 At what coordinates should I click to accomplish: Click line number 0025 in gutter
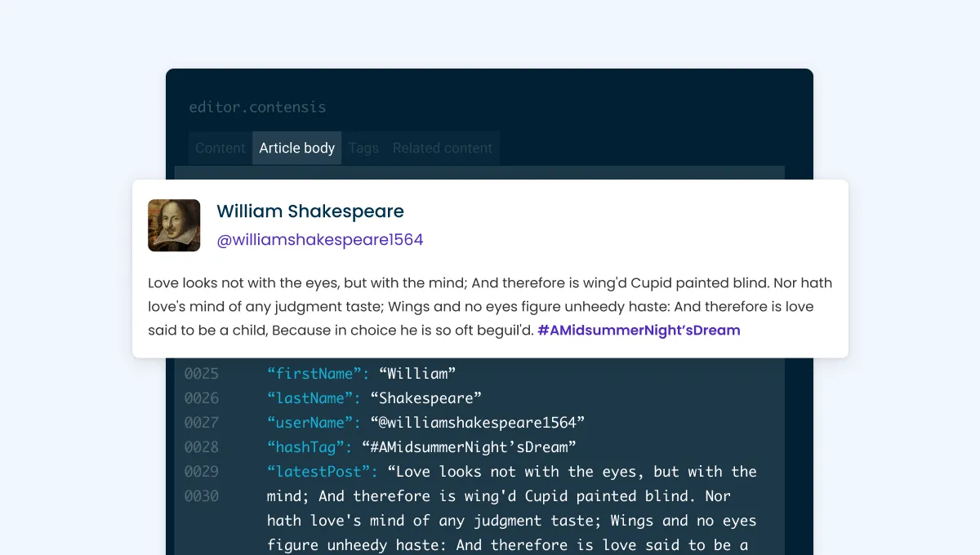pyautogui.click(x=202, y=374)
